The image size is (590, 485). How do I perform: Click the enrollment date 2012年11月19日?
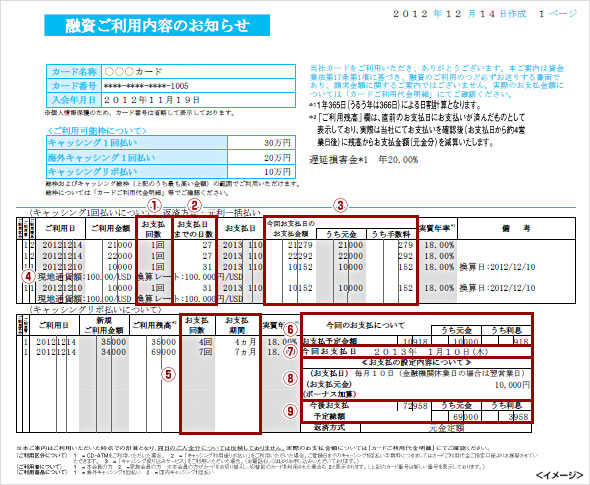[x=151, y=100]
